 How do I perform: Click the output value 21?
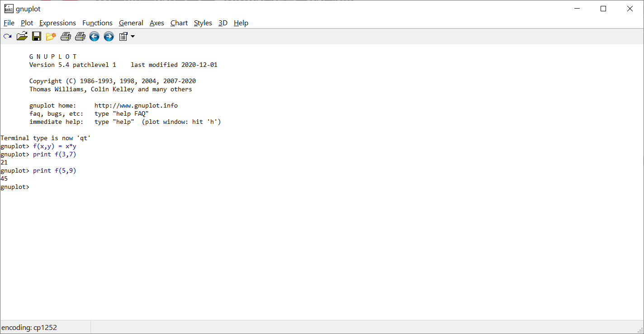coord(4,162)
